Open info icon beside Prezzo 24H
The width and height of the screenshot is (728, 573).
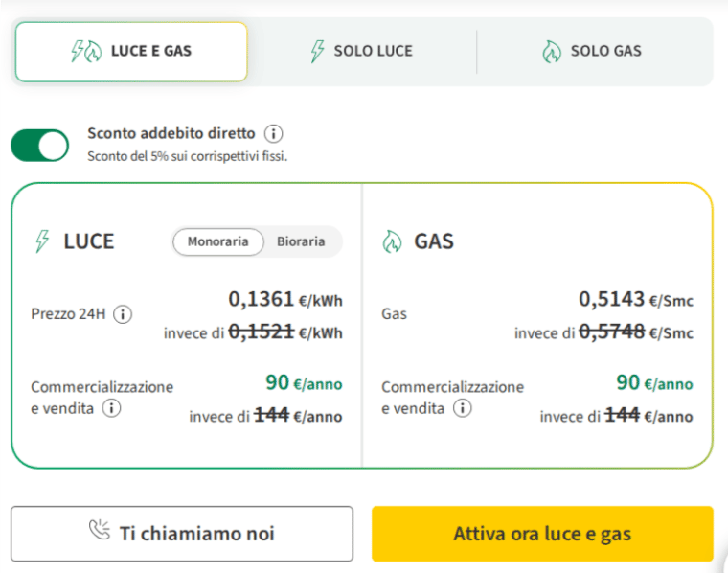(x=123, y=314)
